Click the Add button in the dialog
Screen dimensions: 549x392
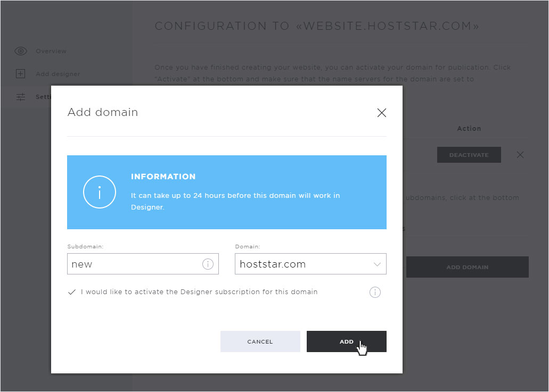click(x=347, y=341)
